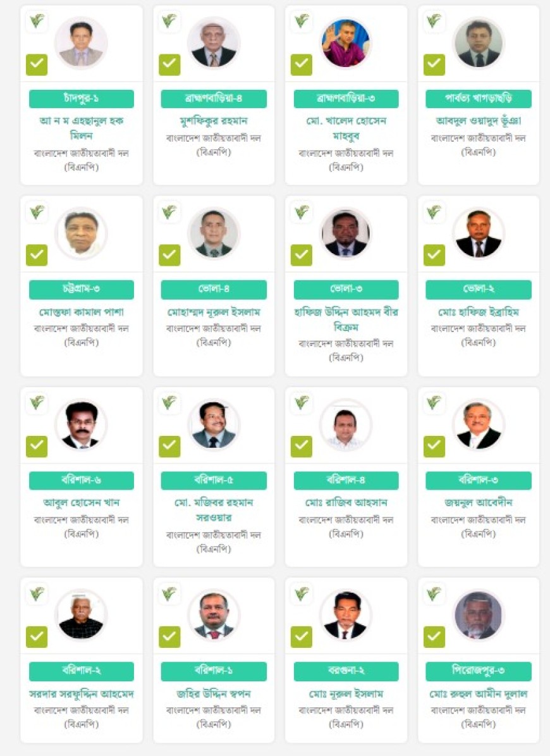Click the বরিশাল-১ constituency label
The image size is (550, 756).
tap(214, 671)
